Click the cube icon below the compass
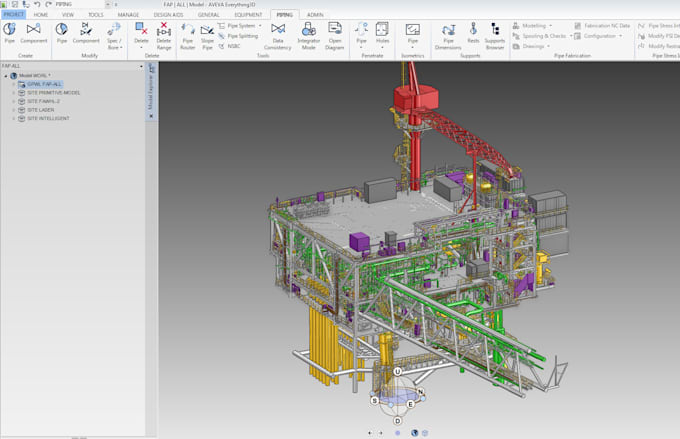 425,433
